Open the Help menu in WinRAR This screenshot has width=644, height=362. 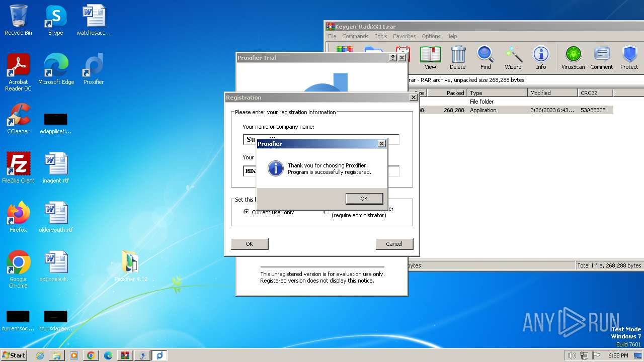[x=452, y=36]
